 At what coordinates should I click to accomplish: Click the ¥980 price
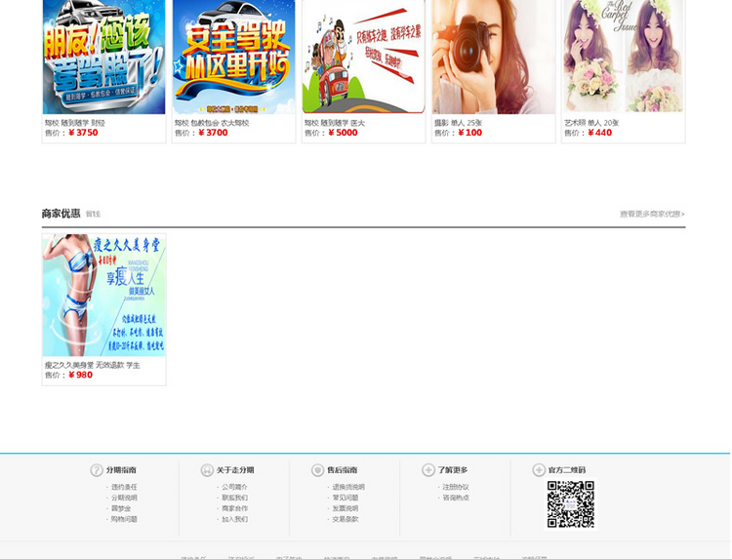coord(81,375)
